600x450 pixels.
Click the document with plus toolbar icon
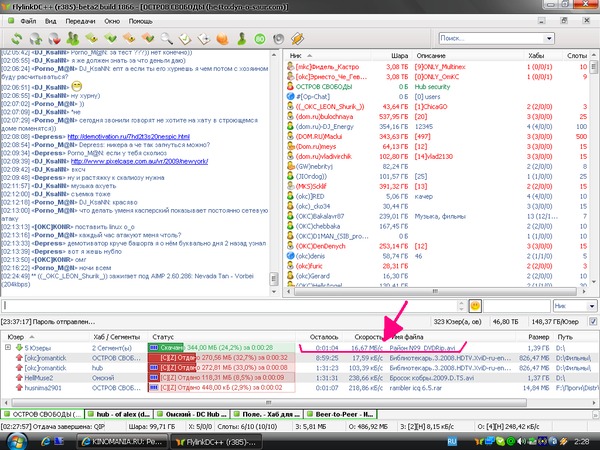point(204,39)
